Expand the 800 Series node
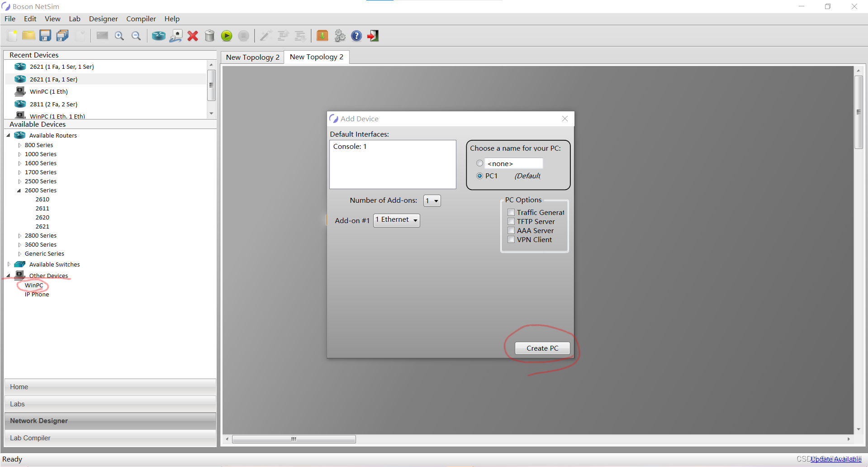The width and height of the screenshot is (868, 467). click(19, 145)
